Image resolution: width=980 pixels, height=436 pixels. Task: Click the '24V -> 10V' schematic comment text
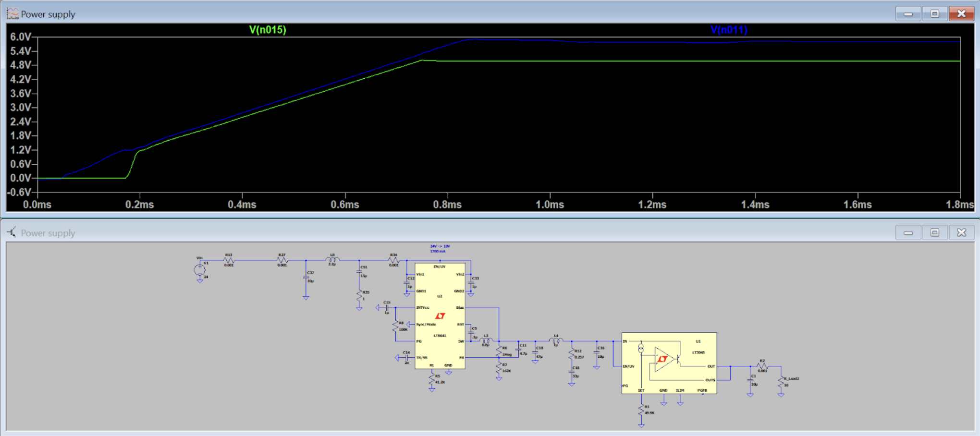point(440,246)
